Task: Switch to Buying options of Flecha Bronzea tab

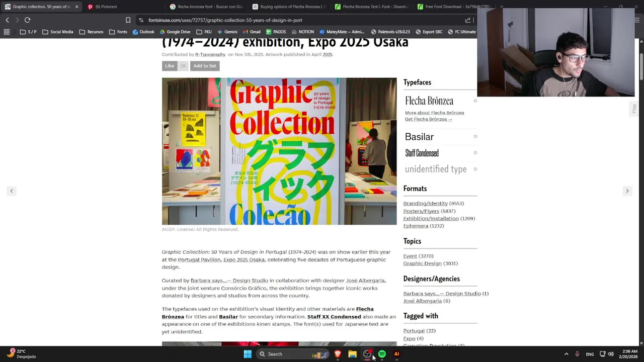Action: pyautogui.click(x=289, y=7)
